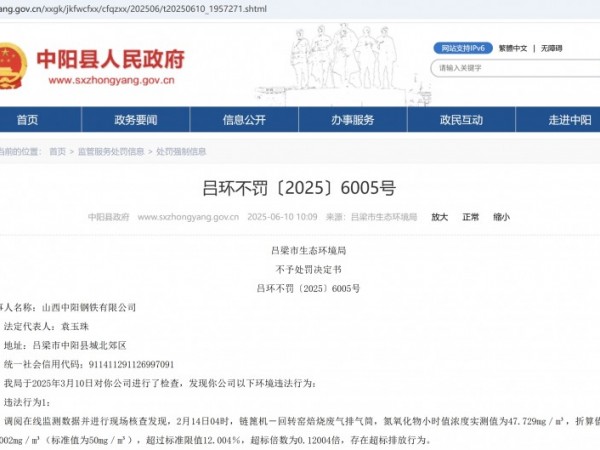This screenshot has height=450, width=600.
Task: Enable 无障碍 accessibility mode
Action: [x=551, y=48]
